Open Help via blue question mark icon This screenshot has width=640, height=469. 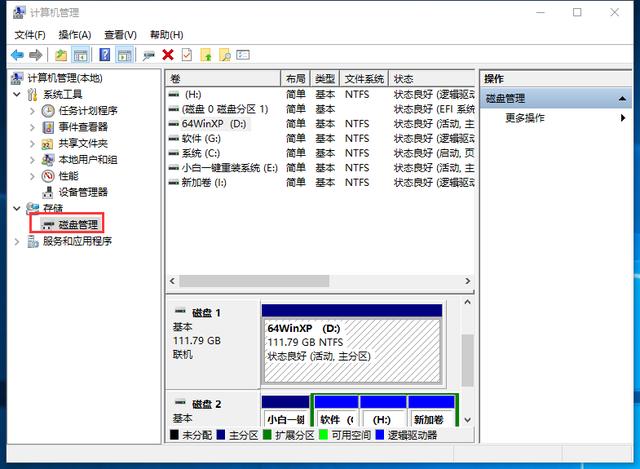coord(103,55)
